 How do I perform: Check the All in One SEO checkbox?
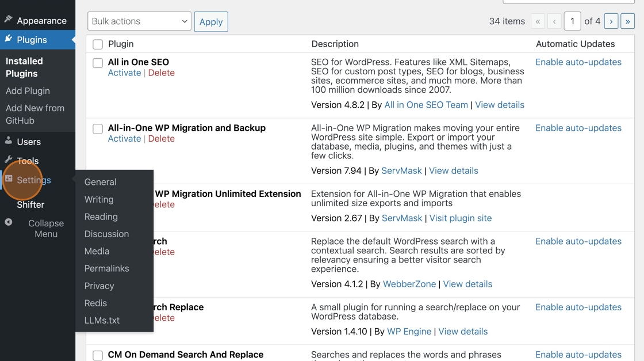[x=98, y=63]
